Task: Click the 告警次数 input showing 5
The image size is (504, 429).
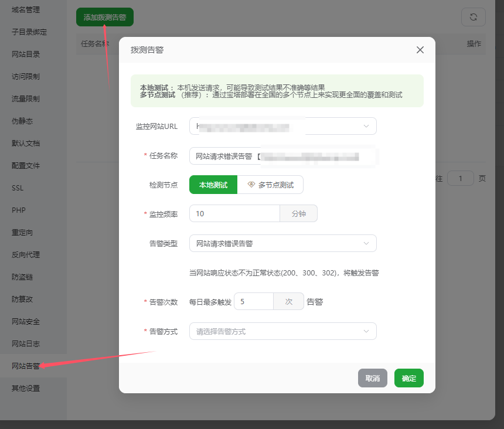Action: 254,301
